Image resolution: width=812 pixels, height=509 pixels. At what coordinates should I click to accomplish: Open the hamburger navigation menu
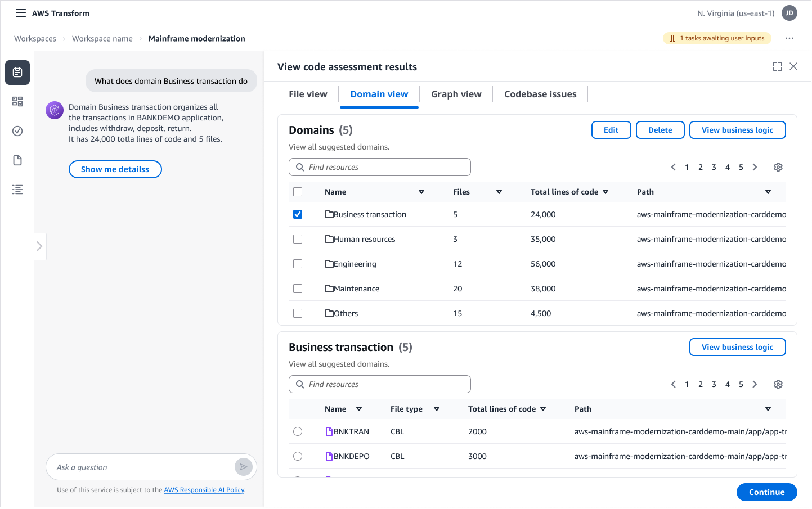(x=21, y=13)
